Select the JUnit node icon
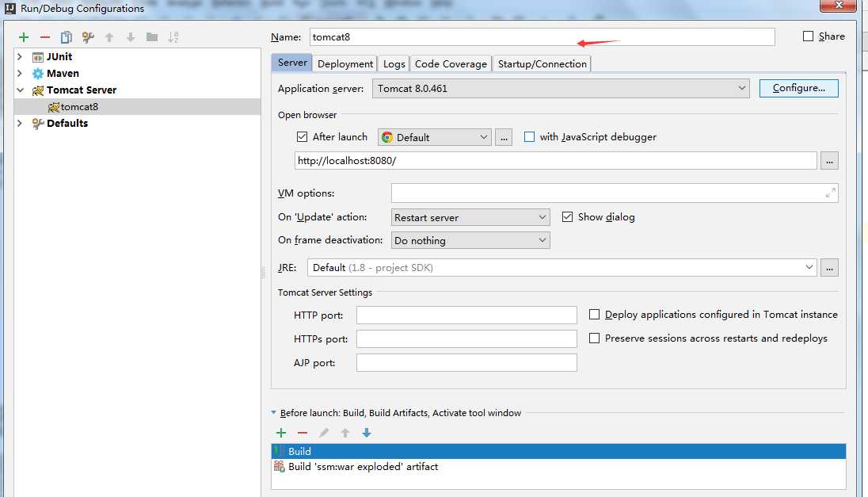This screenshot has width=868, height=497. tap(38, 57)
